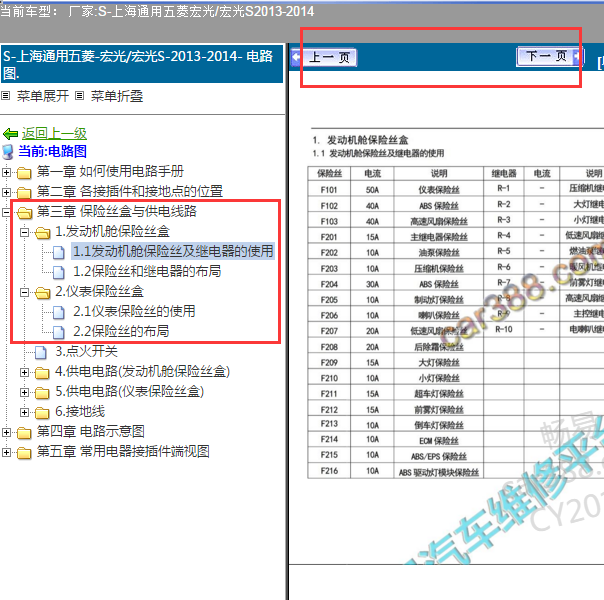Click the 保险丝 column header
604x600 pixels.
click(329, 174)
